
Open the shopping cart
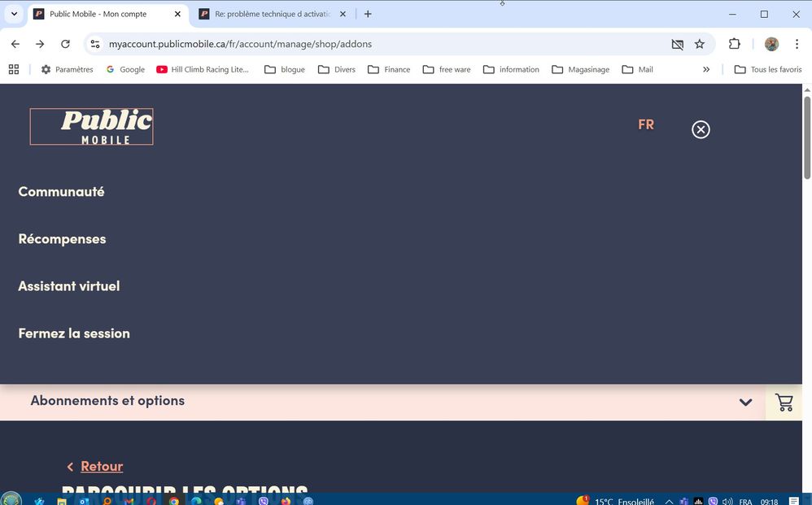[x=784, y=403]
